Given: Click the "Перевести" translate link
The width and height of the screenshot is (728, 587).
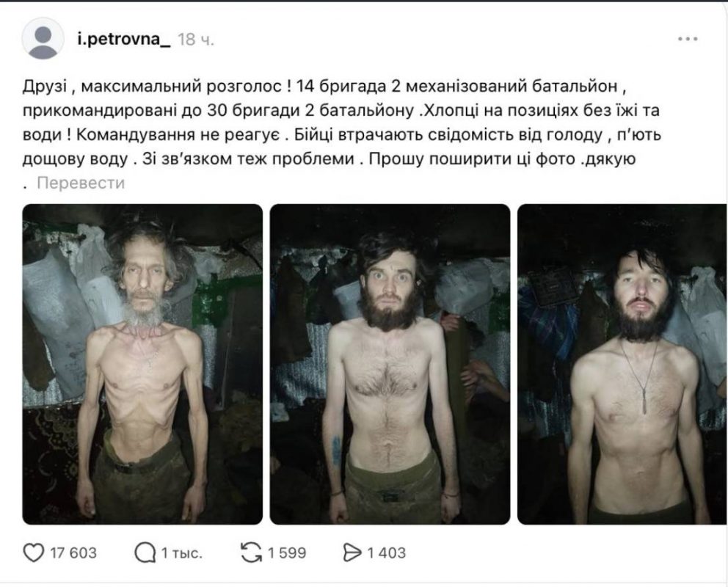Looking at the screenshot, I should (x=81, y=183).
